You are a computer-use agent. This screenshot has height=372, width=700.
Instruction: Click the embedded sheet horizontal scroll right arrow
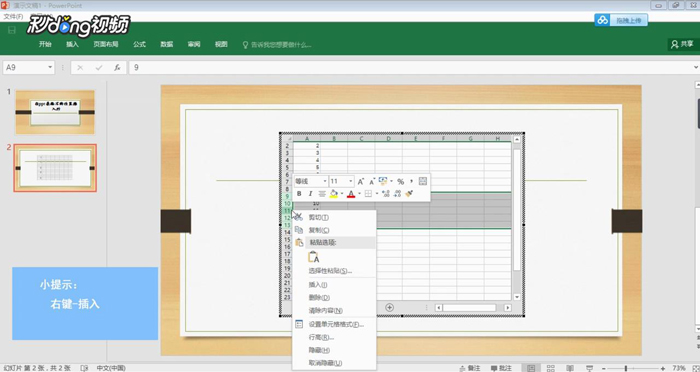pyautogui.click(x=508, y=308)
